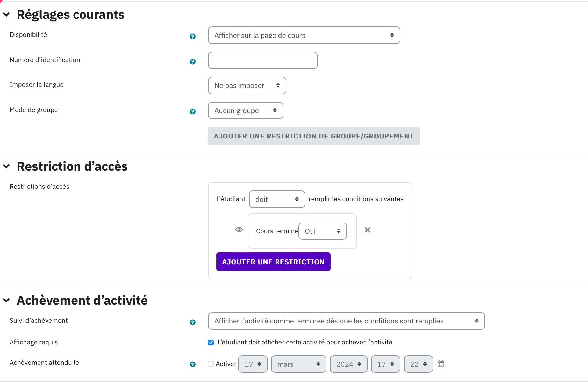Open the Imposer la langue dropdown

coord(247,86)
